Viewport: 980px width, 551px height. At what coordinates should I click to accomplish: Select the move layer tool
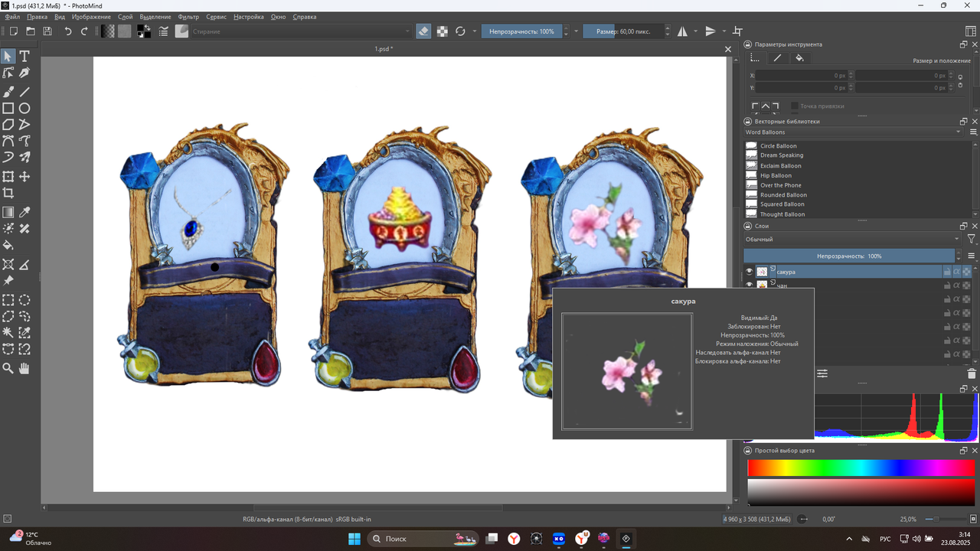[24, 177]
